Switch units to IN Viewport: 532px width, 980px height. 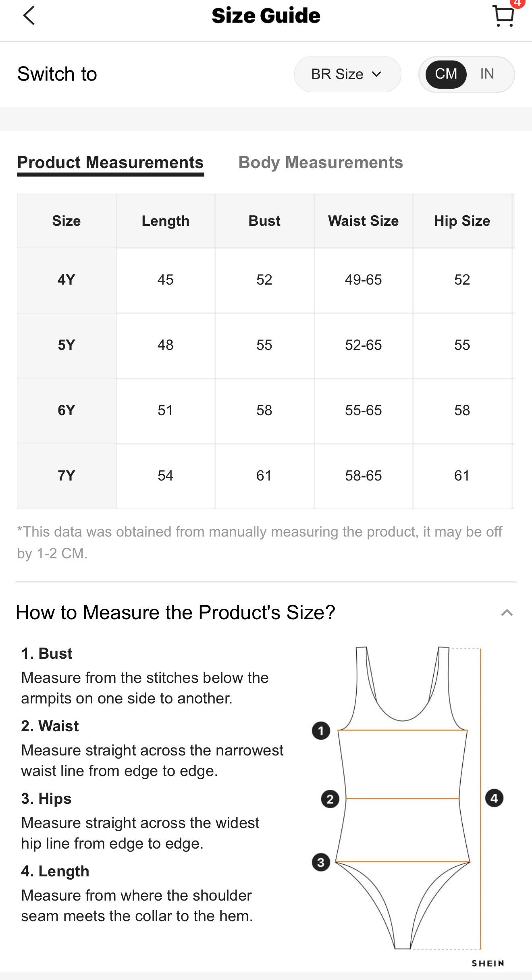(487, 74)
